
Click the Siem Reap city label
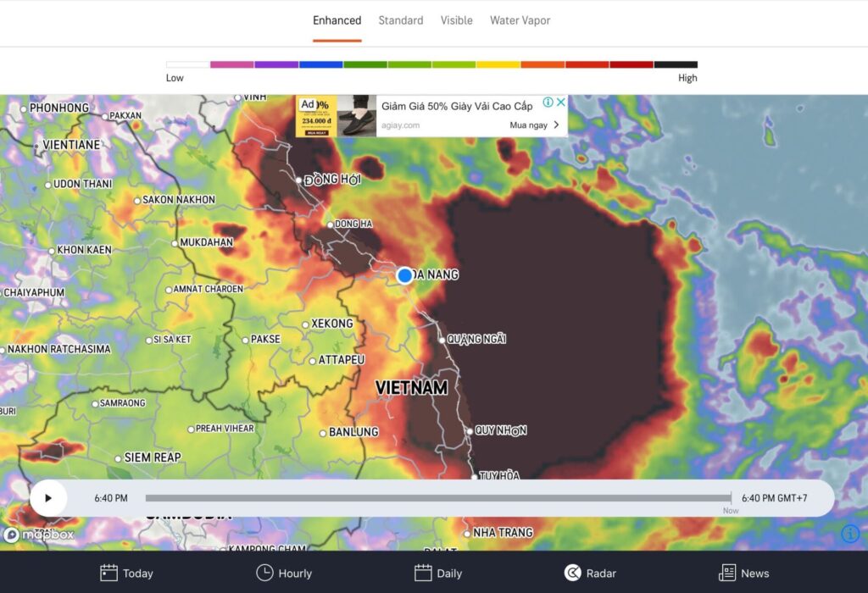tap(153, 457)
